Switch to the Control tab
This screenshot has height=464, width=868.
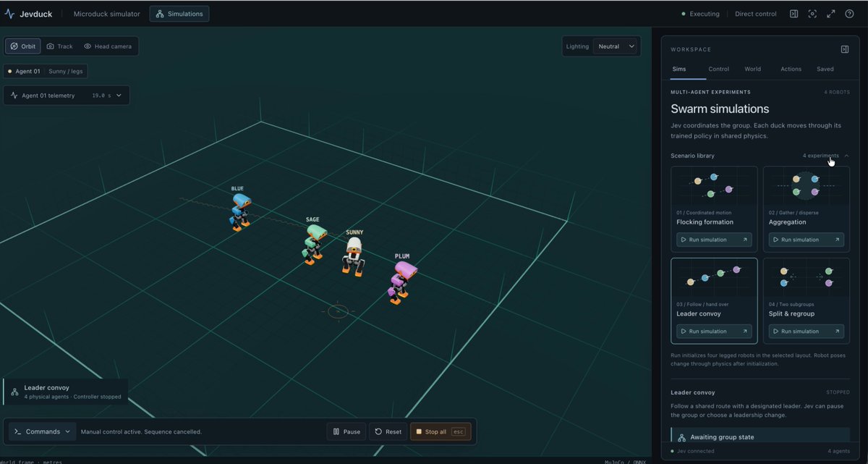click(718, 69)
